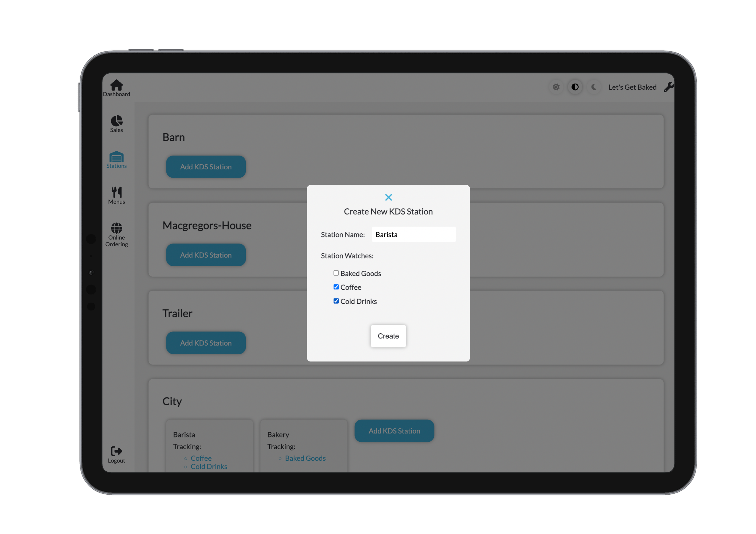Open settings via the gear icon
This screenshot has height=534, width=756.
[x=556, y=87]
